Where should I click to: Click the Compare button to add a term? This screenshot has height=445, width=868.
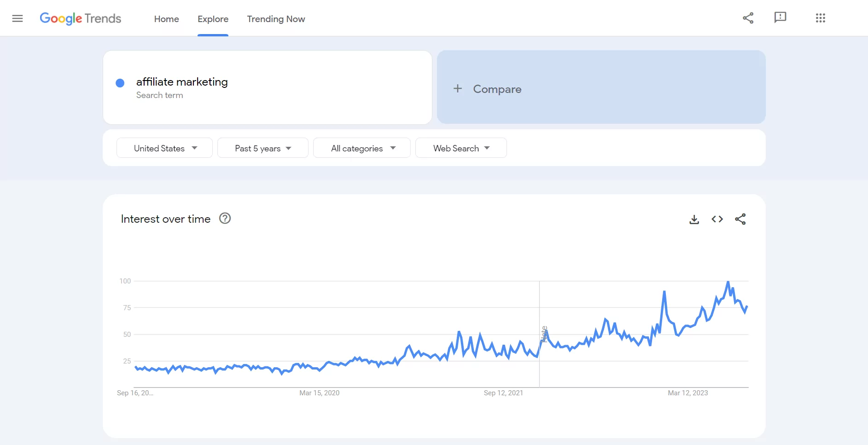(497, 88)
